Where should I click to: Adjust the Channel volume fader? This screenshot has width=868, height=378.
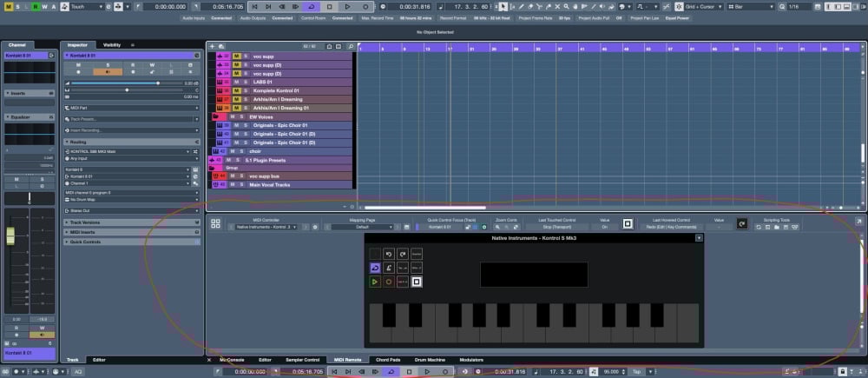coord(10,235)
